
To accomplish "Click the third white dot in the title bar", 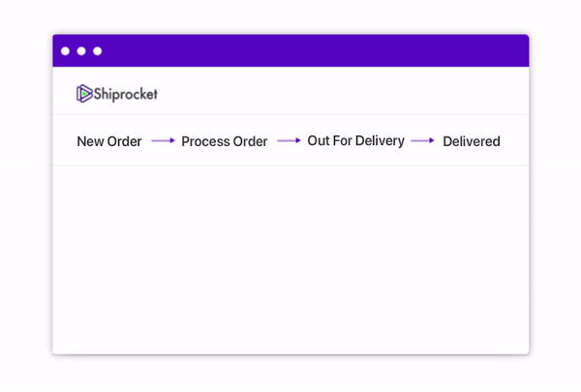I will click(98, 51).
